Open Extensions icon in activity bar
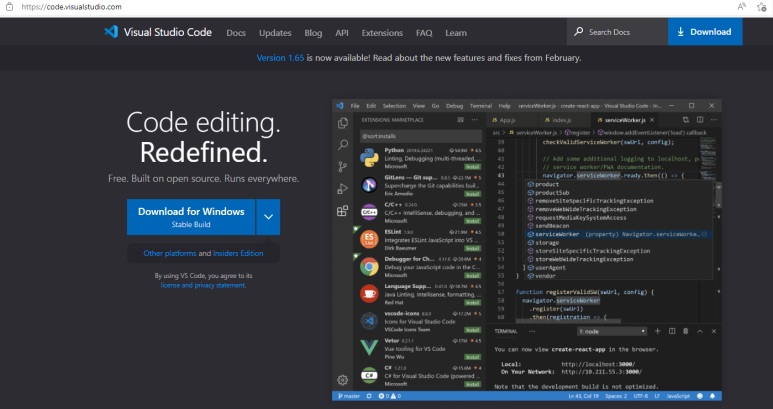 pos(343,211)
